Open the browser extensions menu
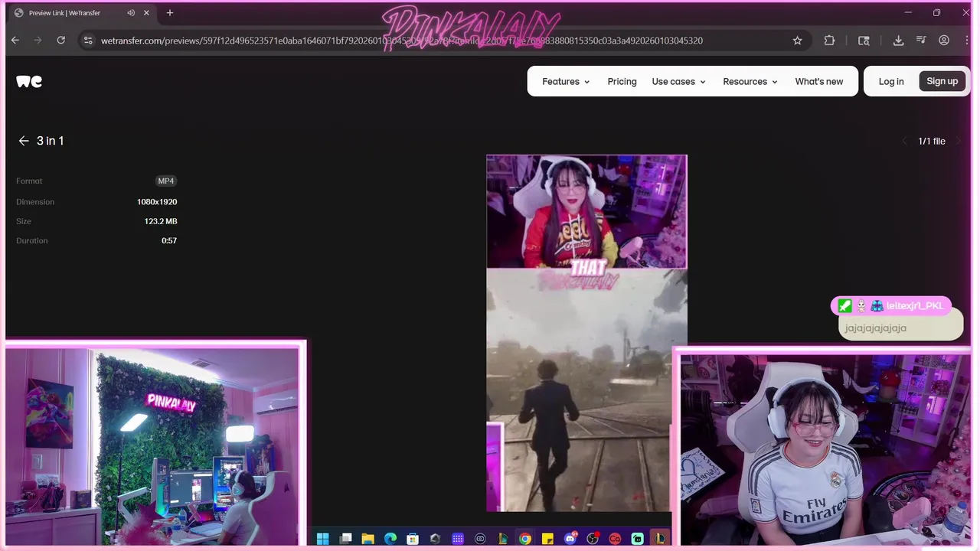Image resolution: width=980 pixels, height=551 pixels. tap(829, 41)
